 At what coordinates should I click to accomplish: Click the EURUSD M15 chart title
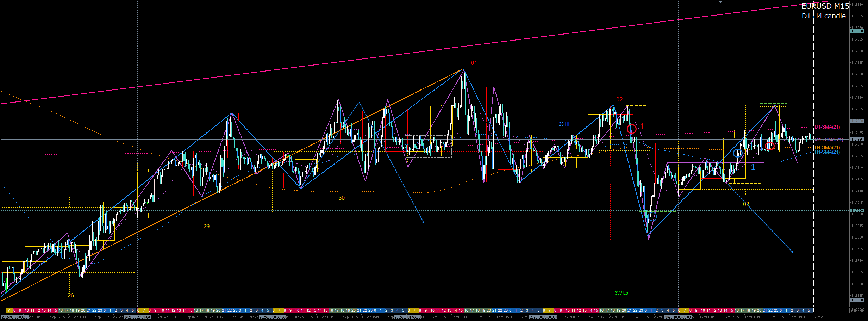825,6
